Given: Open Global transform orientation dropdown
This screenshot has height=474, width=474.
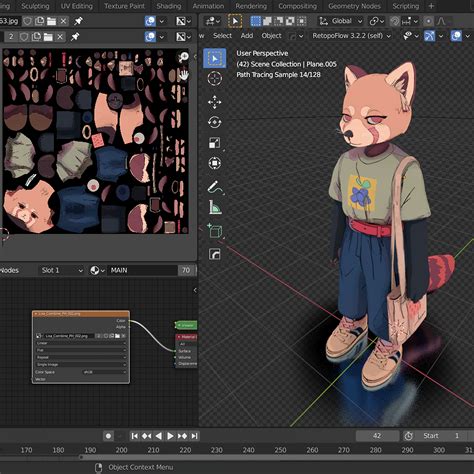Looking at the screenshot, I should (341, 21).
